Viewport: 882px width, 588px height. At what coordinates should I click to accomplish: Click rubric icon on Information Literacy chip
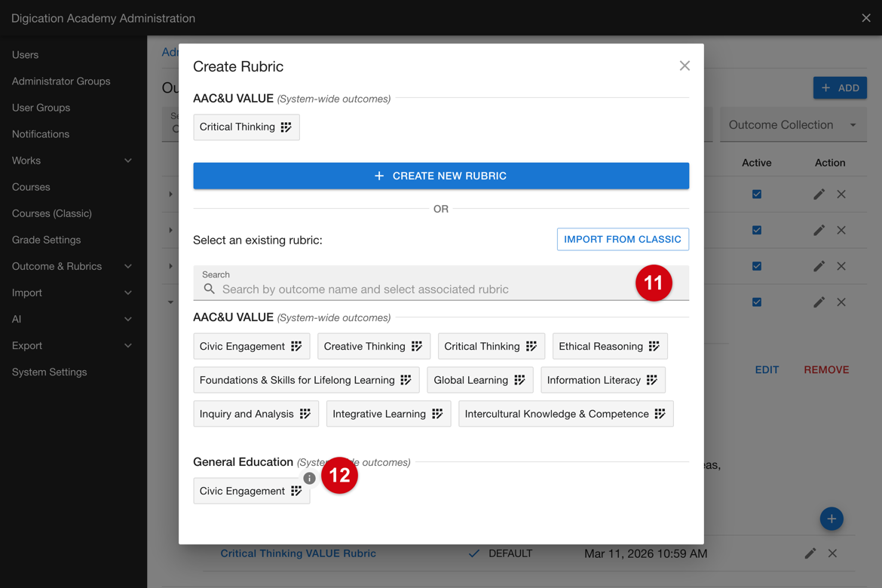click(x=652, y=380)
